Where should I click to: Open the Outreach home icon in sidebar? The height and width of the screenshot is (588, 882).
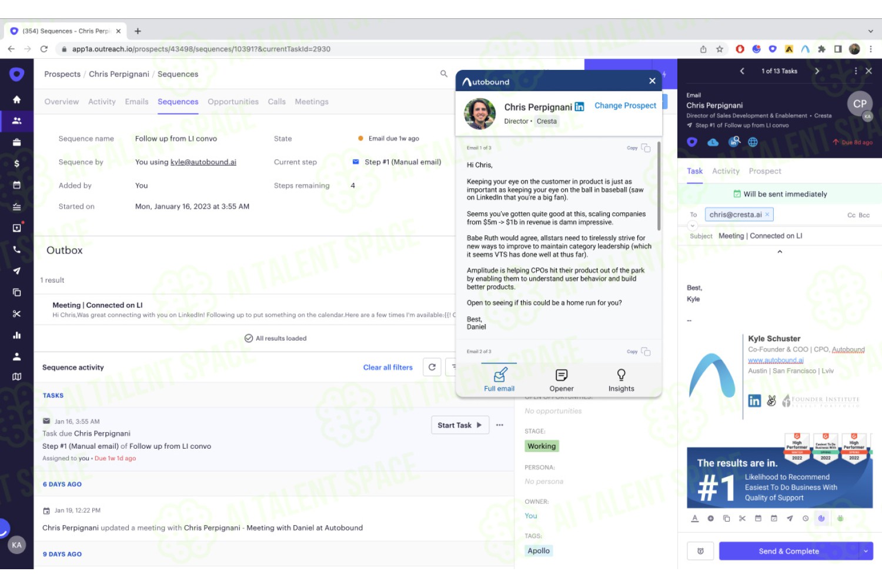click(x=16, y=99)
